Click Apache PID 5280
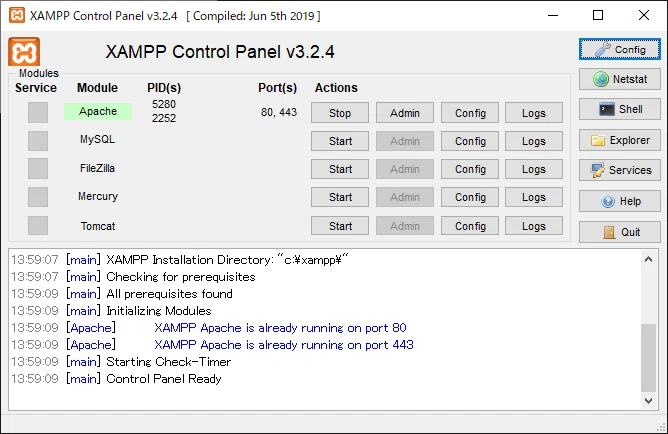Viewport: 668px width, 434px height. (x=164, y=104)
